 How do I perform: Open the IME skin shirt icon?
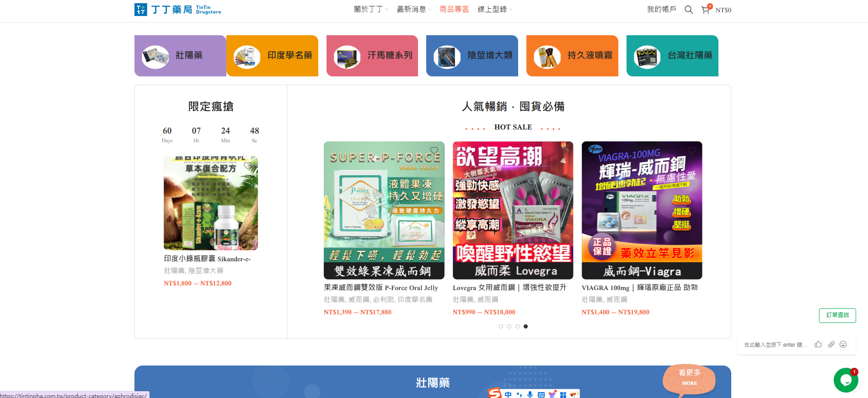(552, 394)
